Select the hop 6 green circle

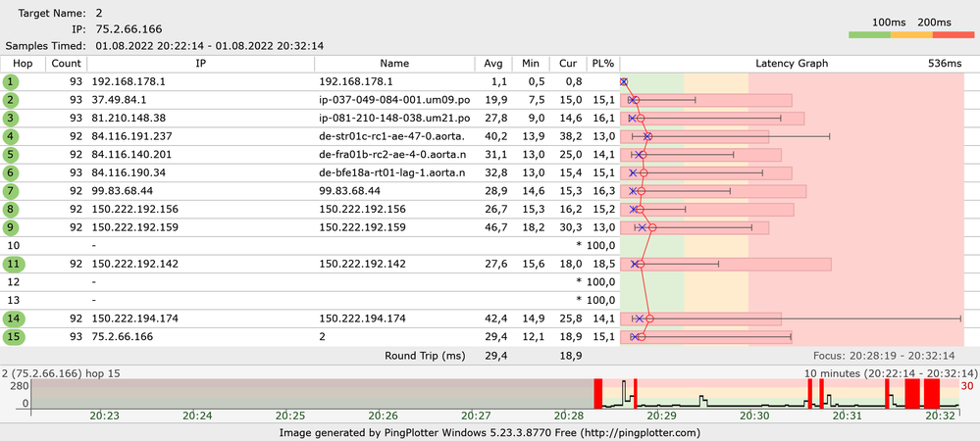coord(11,173)
